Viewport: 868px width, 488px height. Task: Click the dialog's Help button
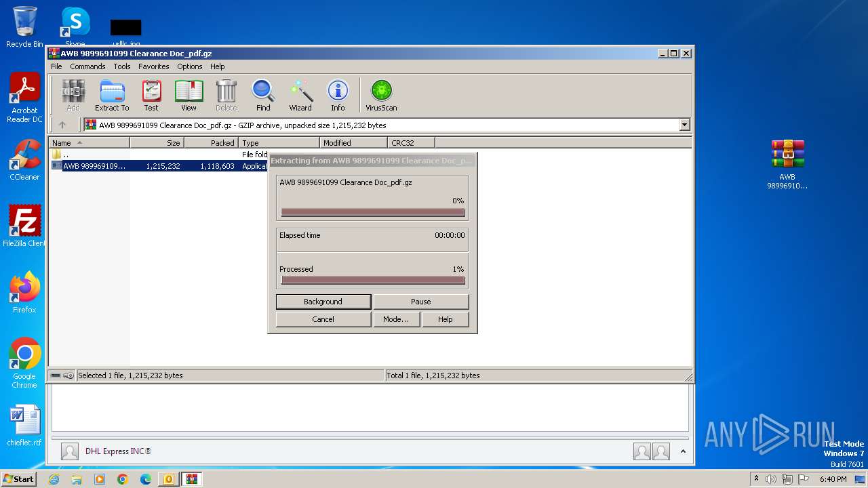click(446, 319)
